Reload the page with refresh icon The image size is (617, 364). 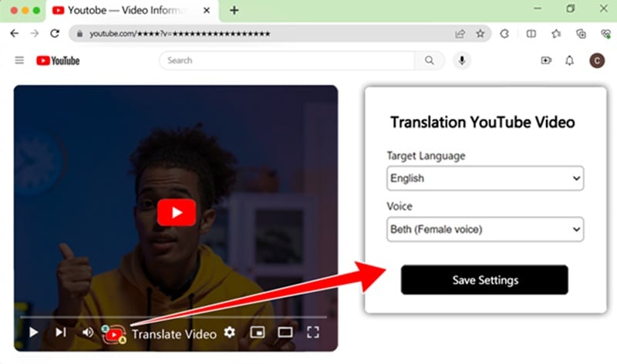55,33
